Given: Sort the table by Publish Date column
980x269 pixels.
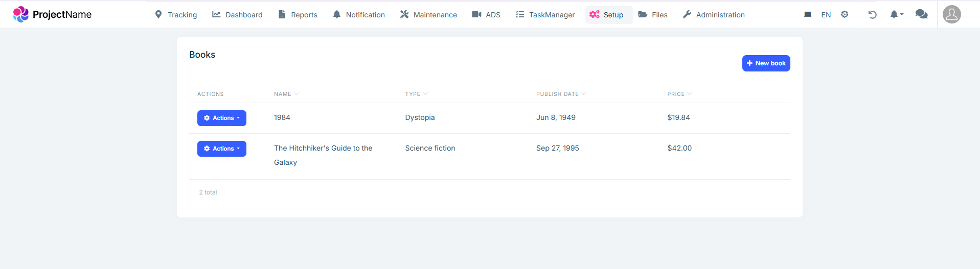Looking at the screenshot, I should 560,94.
